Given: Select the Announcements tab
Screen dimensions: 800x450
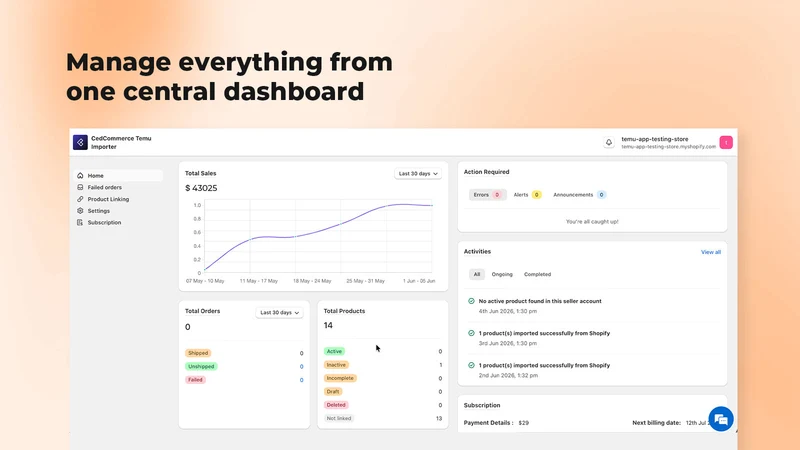Looking at the screenshot, I should coord(579,194).
